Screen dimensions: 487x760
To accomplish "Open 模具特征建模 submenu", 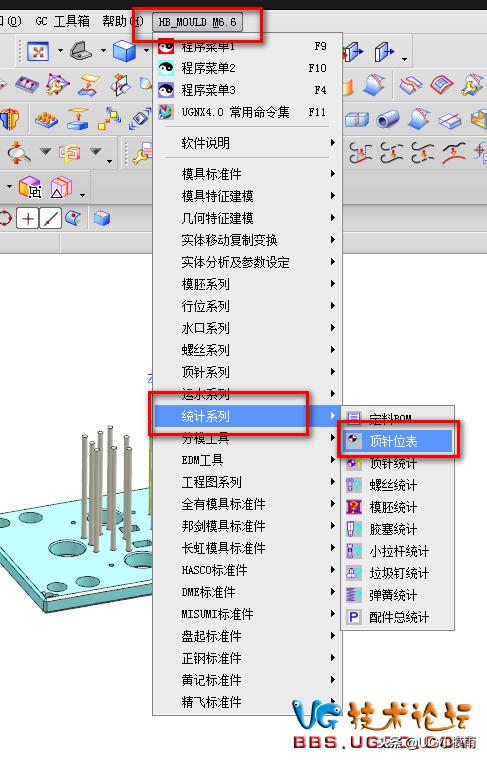I will 248,196.
